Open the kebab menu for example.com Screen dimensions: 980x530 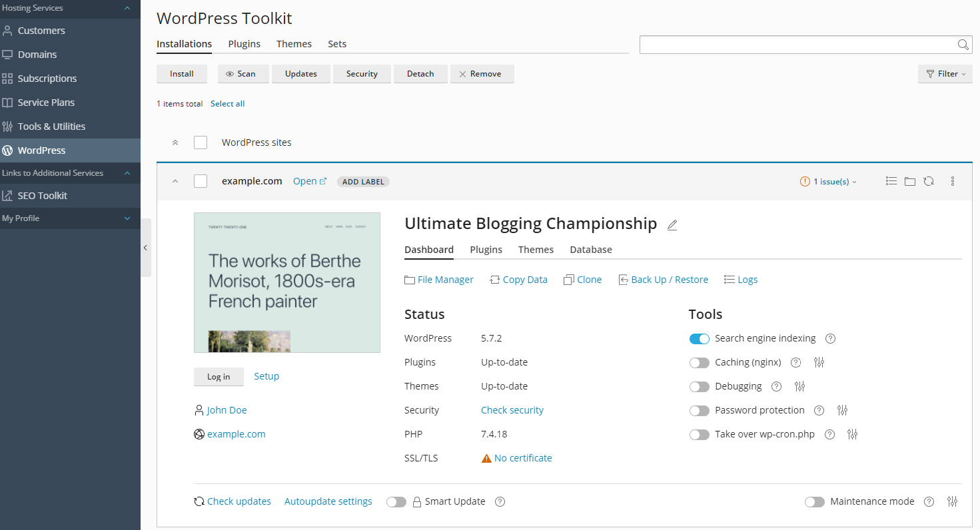[953, 181]
